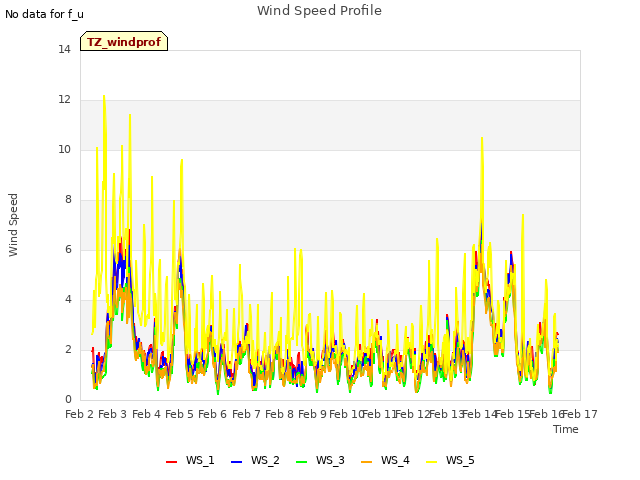Click the WS_2 blue legend swatch
This screenshot has height=480, width=640.
[236, 461]
